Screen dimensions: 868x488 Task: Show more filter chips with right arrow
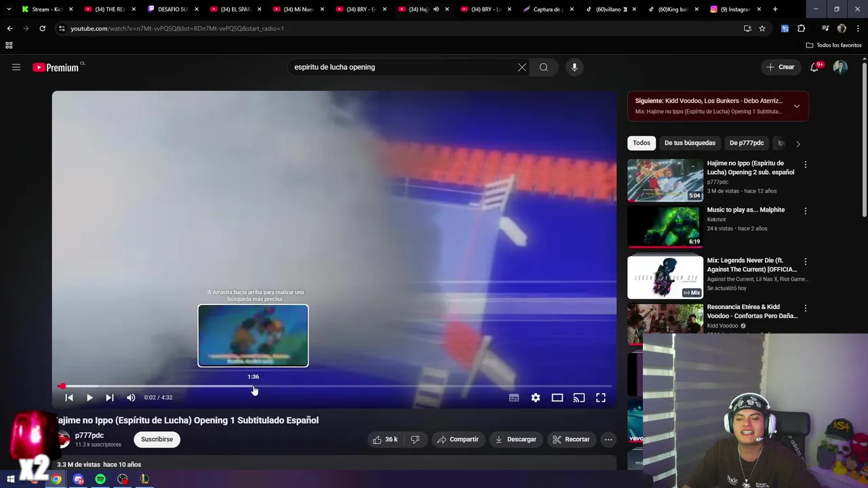798,144
